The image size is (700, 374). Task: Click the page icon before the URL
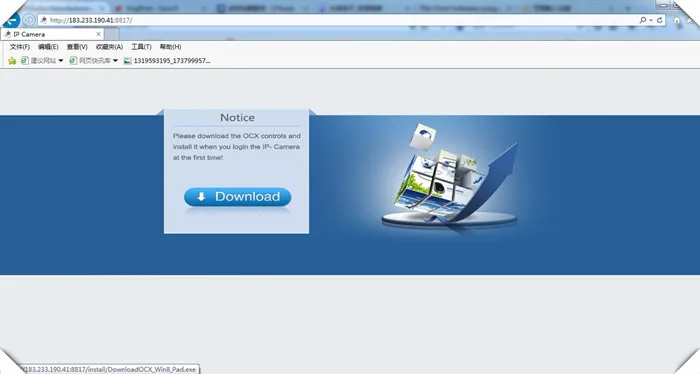click(x=44, y=20)
